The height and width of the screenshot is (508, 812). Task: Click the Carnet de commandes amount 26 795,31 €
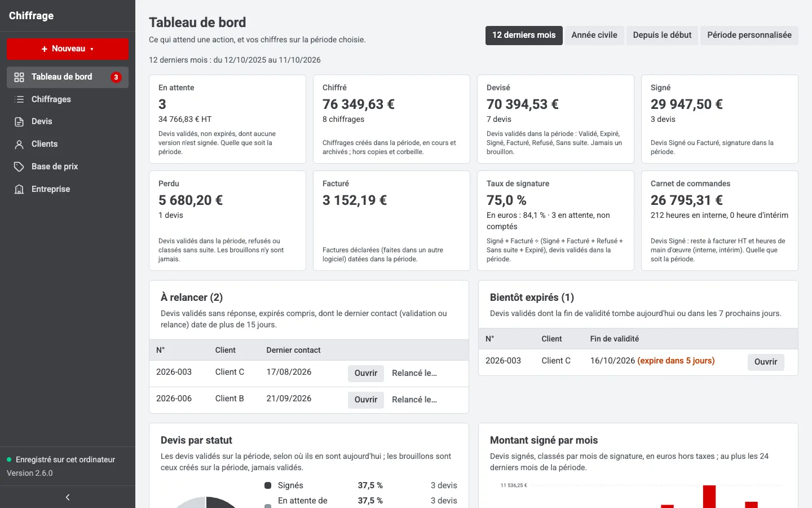click(687, 200)
